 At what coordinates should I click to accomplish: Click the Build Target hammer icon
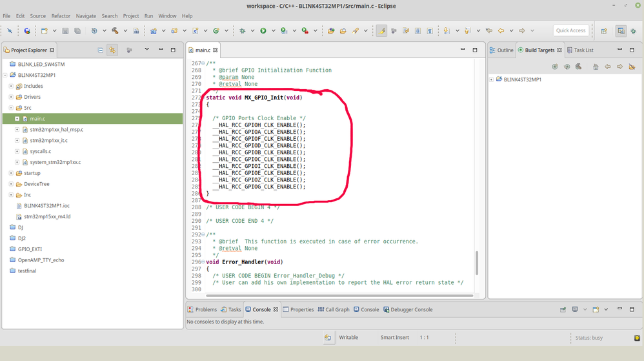coord(579,67)
